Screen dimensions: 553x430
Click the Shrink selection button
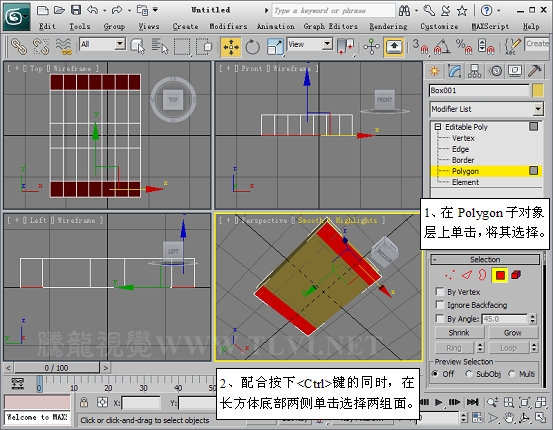click(x=459, y=333)
